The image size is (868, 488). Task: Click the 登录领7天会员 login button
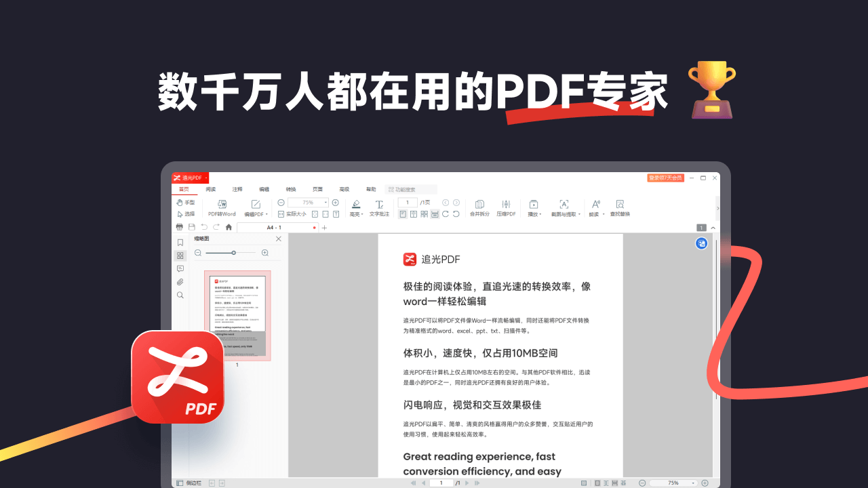point(666,178)
